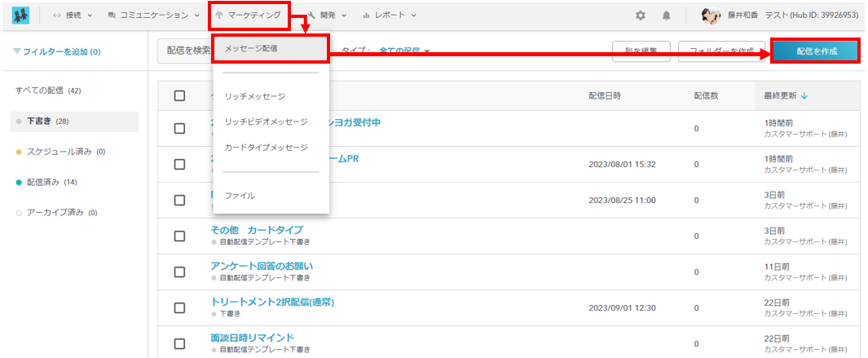Expand the 接続 dropdown menu
This screenshot has width=868, height=358.
[x=73, y=15]
